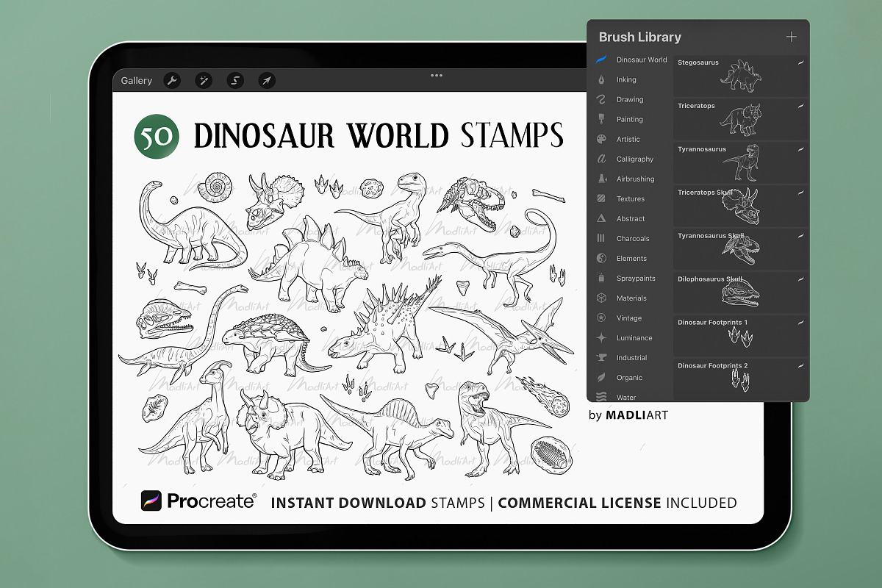The height and width of the screenshot is (588, 882).
Task: Select the Water category icon
Action: tap(601, 397)
